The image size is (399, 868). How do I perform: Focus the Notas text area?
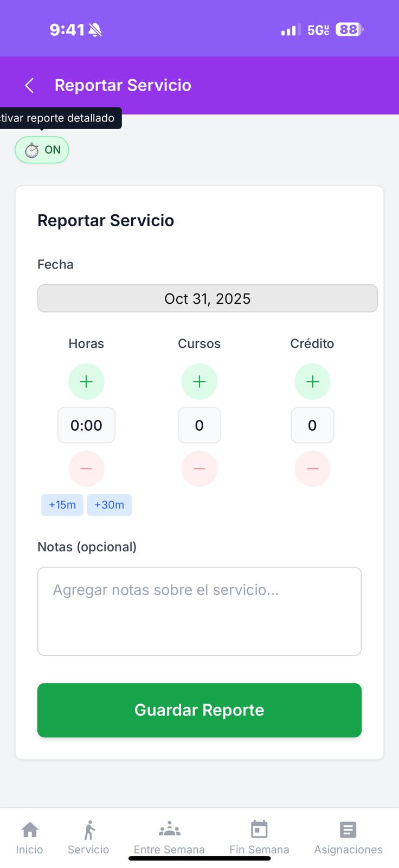[x=200, y=611]
